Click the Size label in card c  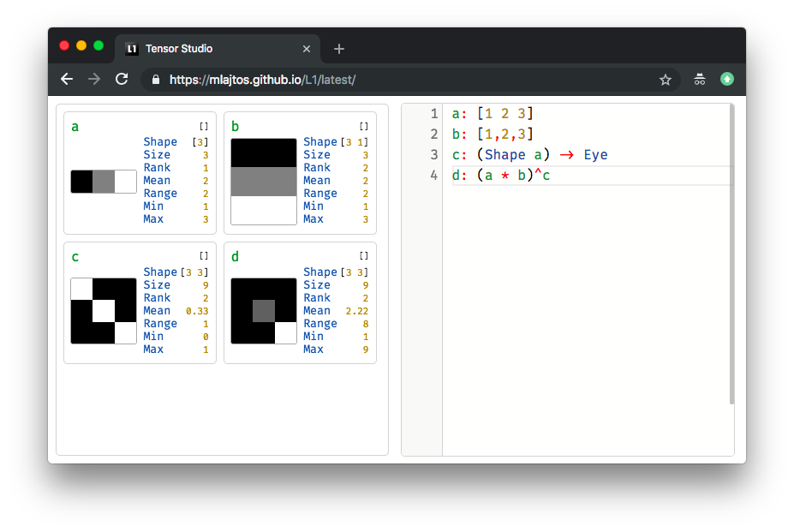coord(157,284)
